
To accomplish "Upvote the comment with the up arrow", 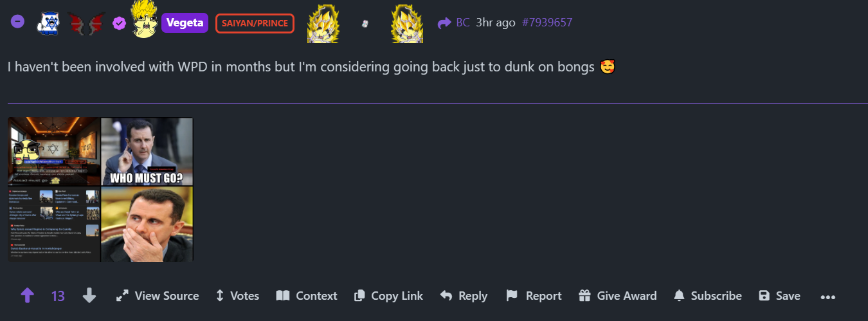I will [x=27, y=296].
